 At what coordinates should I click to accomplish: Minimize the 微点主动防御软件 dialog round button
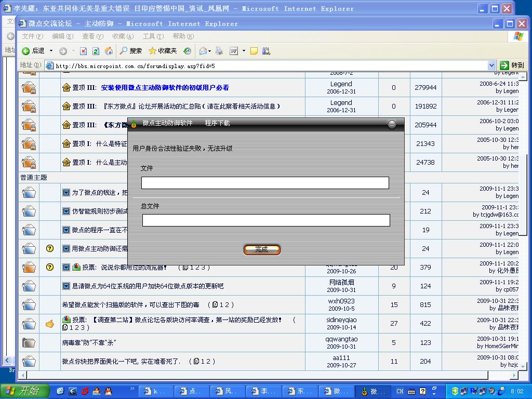(x=392, y=124)
